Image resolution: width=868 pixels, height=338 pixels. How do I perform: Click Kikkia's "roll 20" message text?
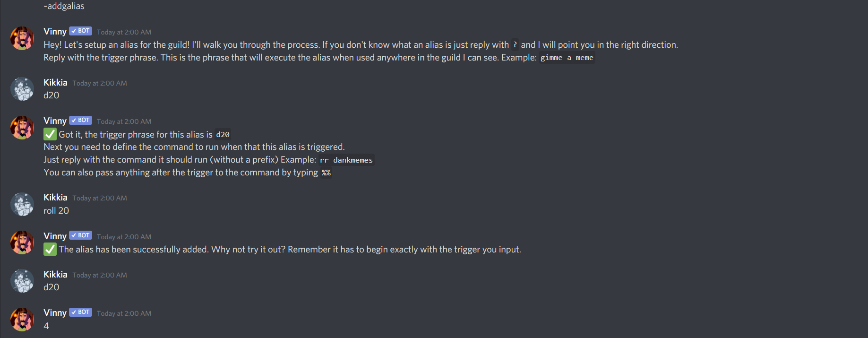[56, 211]
